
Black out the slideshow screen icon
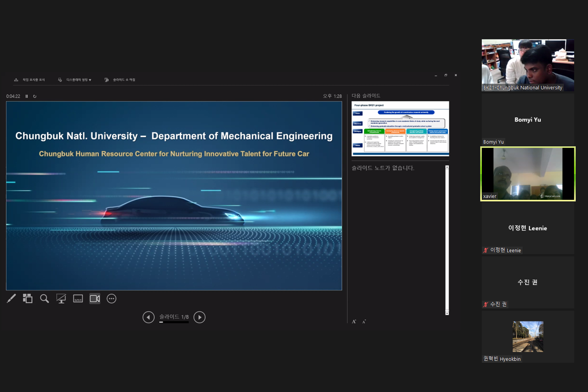pyautogui.click(x=61, y=299)
